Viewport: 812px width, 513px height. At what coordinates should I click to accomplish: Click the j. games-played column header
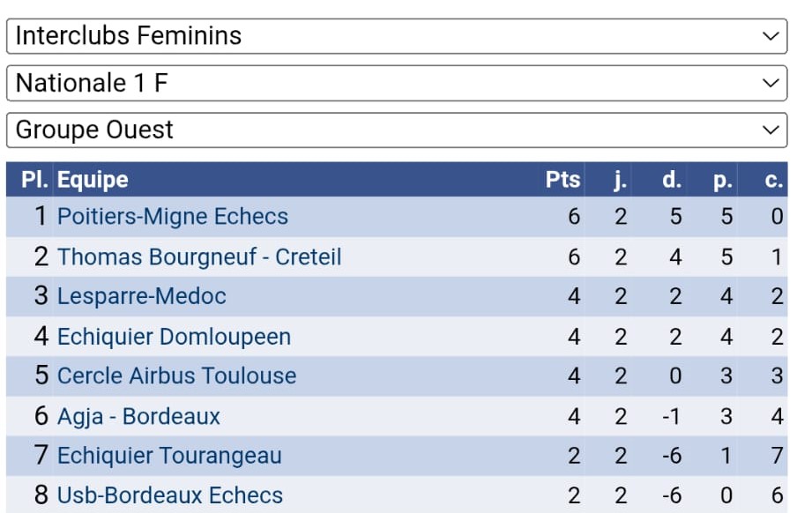coord(620,180)
